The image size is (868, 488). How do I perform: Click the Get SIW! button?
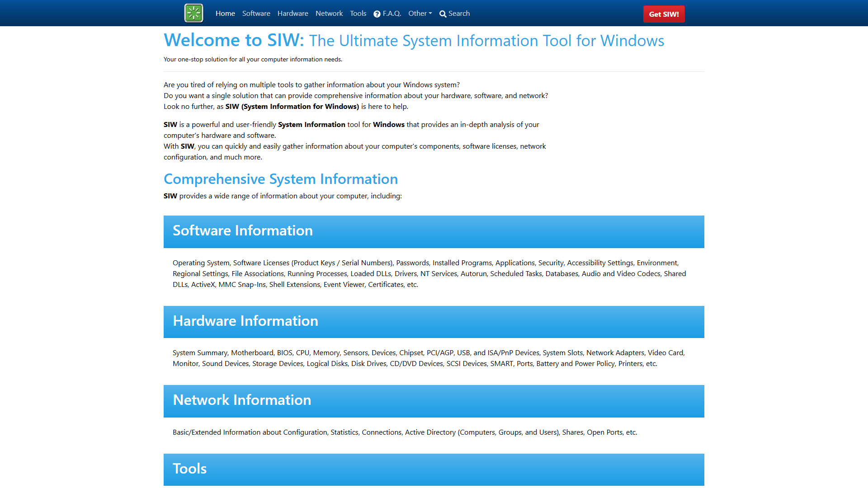[x=664, y=14]
